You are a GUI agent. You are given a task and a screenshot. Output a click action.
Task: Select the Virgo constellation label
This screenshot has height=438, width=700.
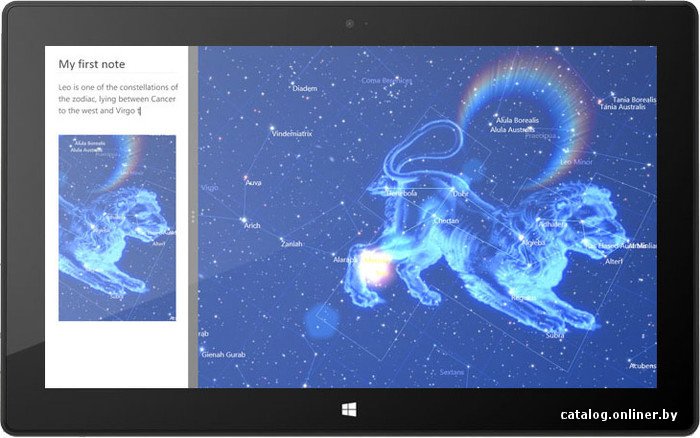coord(209,188)
